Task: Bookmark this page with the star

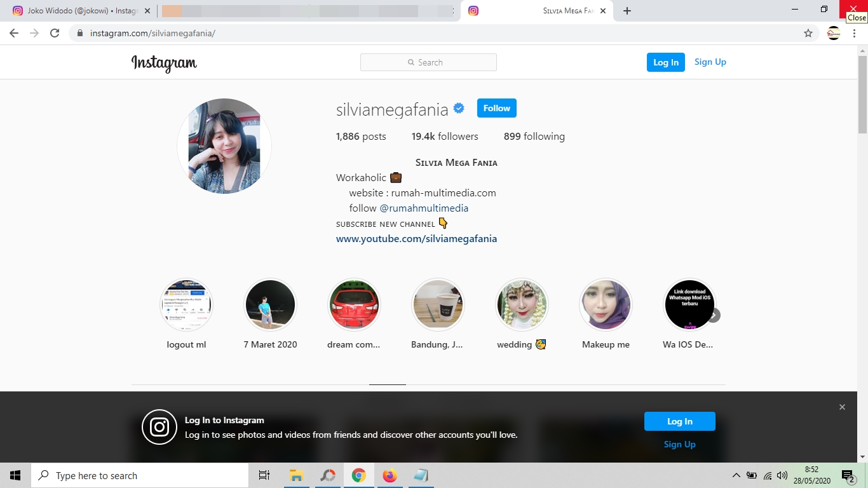Action: pos(808,33)
